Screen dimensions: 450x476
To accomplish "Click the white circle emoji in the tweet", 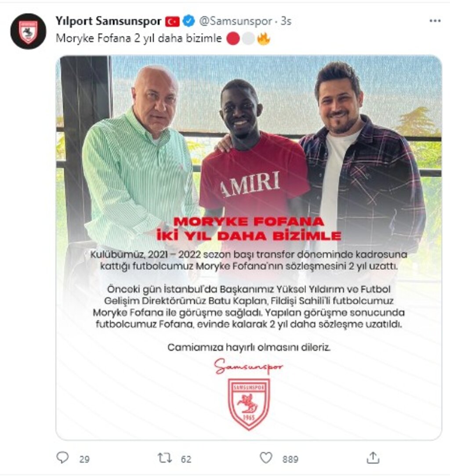I will tap(248, 39).
